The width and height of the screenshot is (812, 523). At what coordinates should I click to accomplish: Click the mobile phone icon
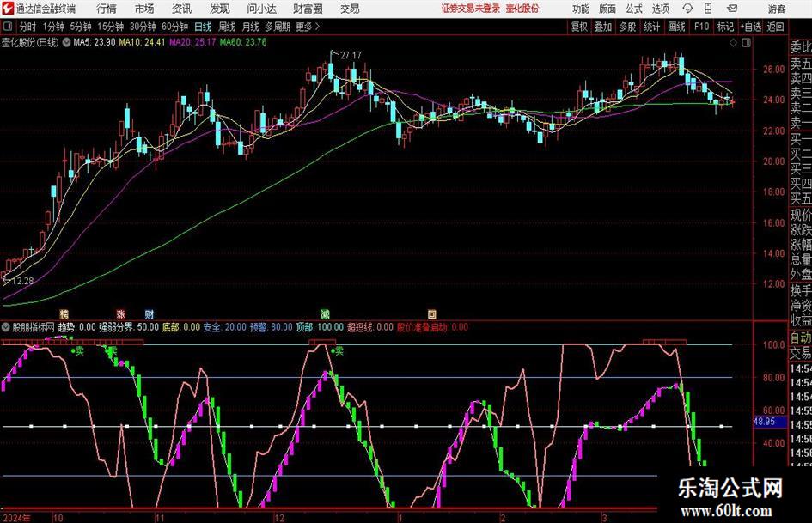(708, 9)
